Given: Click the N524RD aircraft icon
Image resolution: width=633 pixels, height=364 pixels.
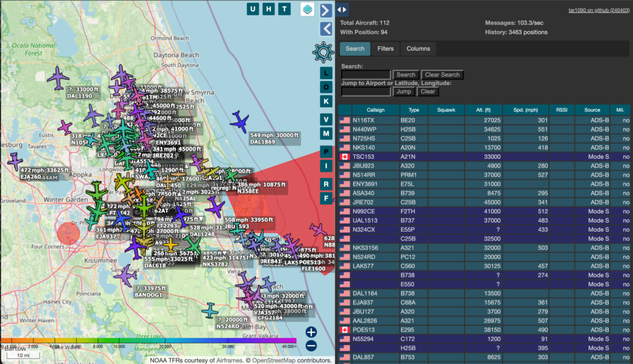Looking at the screenshot, I should (x=210, y=311).
